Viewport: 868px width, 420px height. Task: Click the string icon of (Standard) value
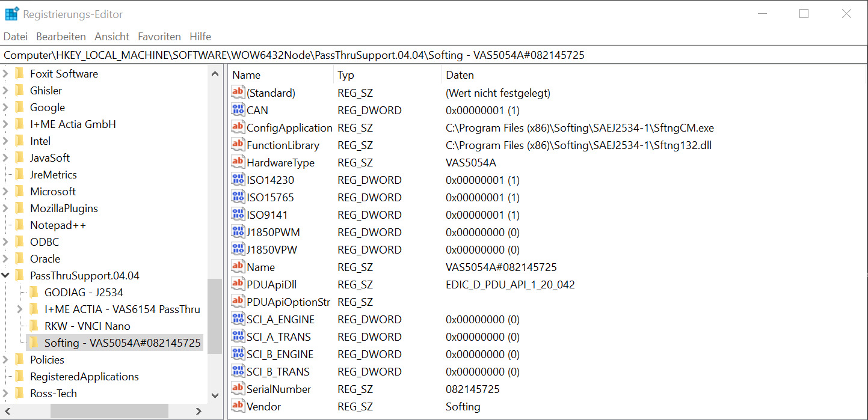tap(238, 93)
